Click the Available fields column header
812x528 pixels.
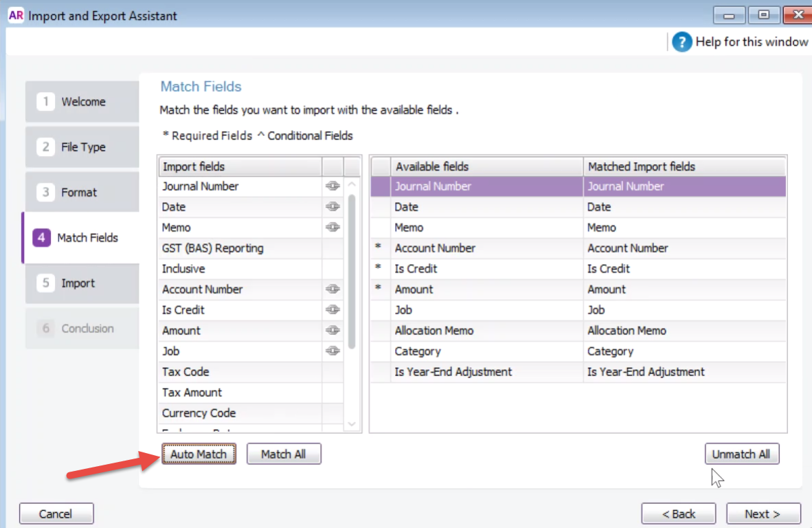coord(487,166)
